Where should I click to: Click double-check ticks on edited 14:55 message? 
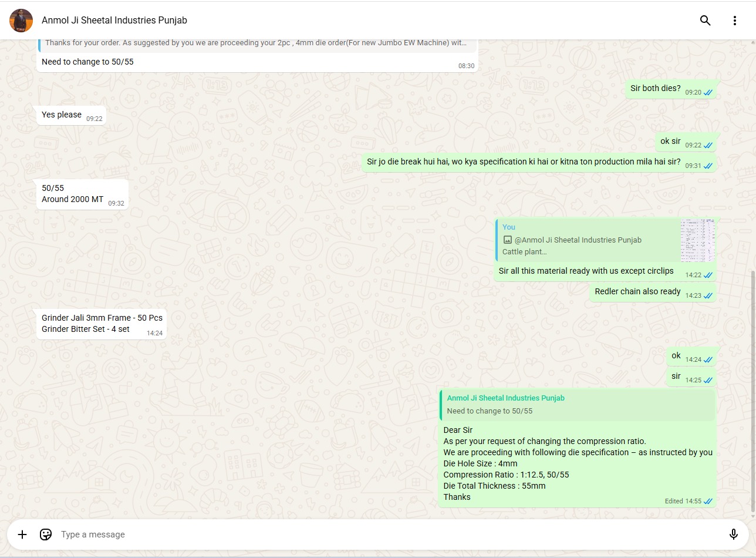coord(708,502)
